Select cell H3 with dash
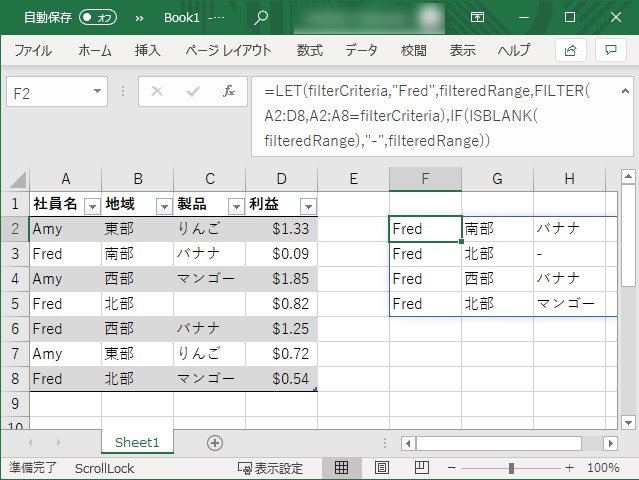 [569, 254]
